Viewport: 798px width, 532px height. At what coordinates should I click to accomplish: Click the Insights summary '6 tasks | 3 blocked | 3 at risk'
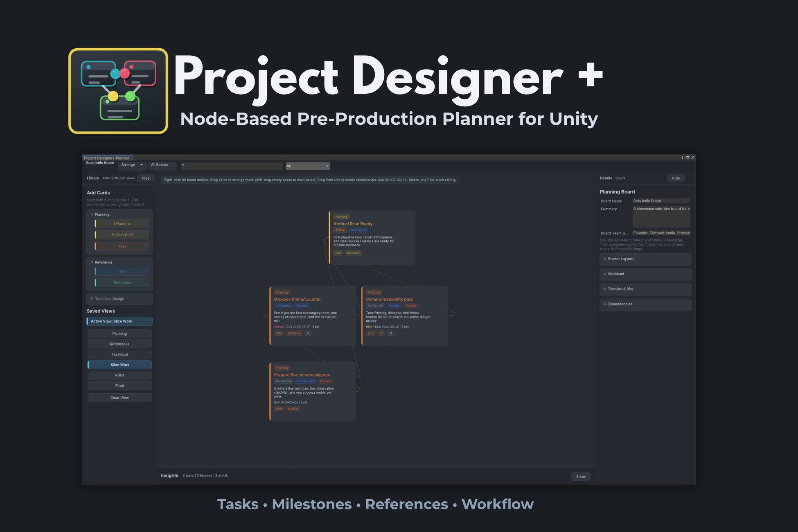click(x=205, y=476)
